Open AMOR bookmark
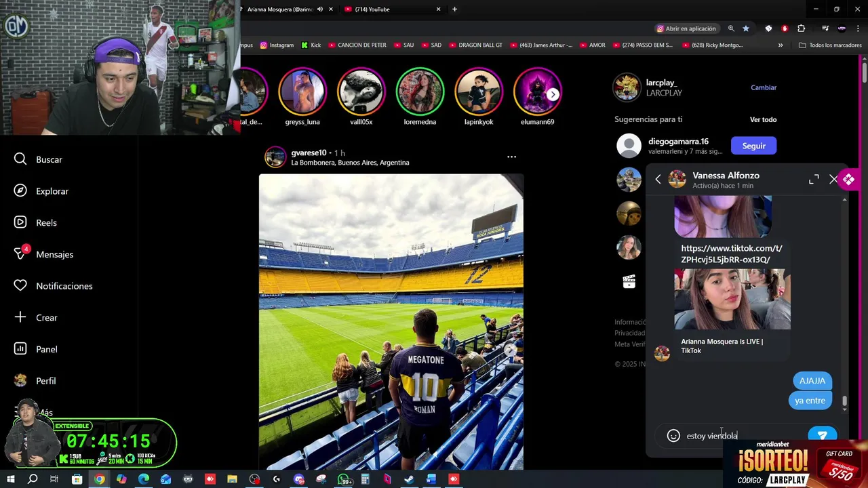Screen dimensions: 868x488 (x=592, y=45)
